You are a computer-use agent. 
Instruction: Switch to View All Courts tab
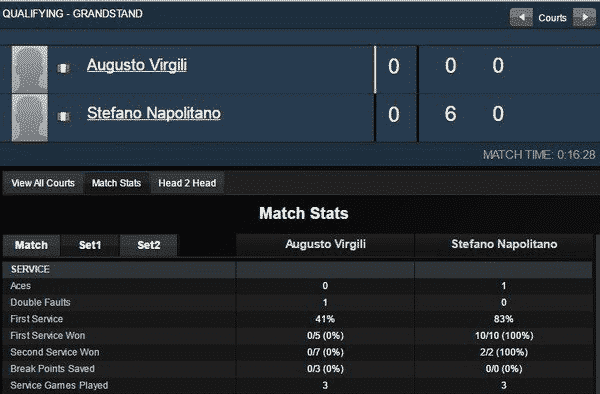tap(43, 183)
